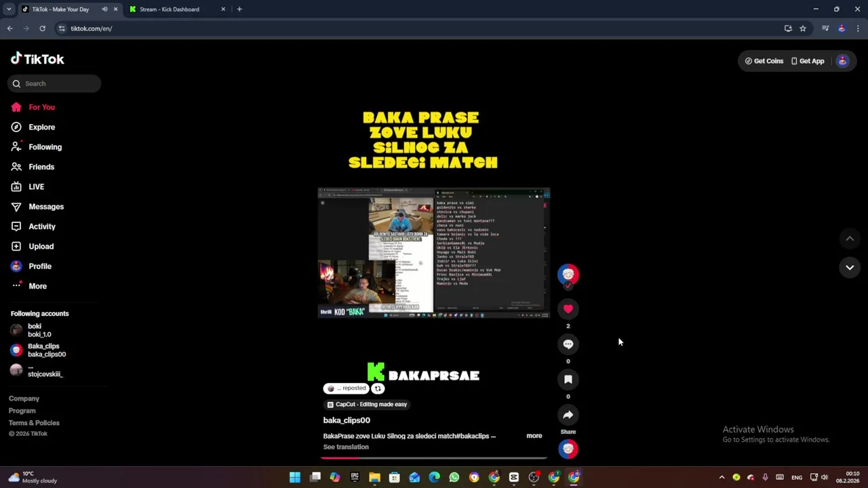Image resolution: width=868 pixels, height=488 pixels.
Task: Open OBS Studio from the taskbar
Action: point(534,477)
